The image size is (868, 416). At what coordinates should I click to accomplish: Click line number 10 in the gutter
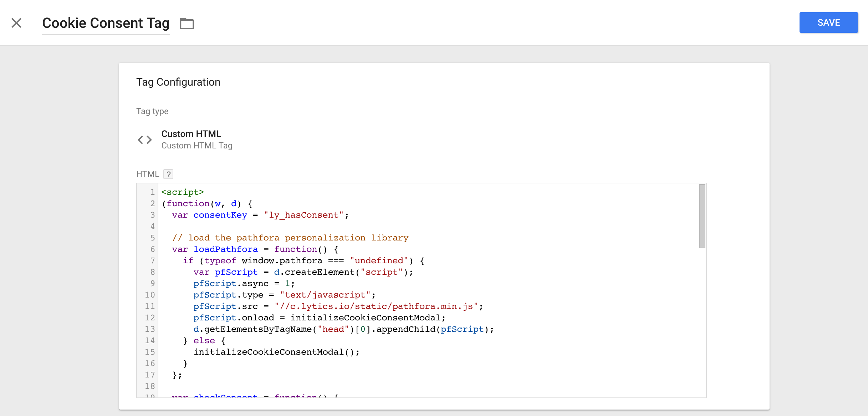point(150,295)
